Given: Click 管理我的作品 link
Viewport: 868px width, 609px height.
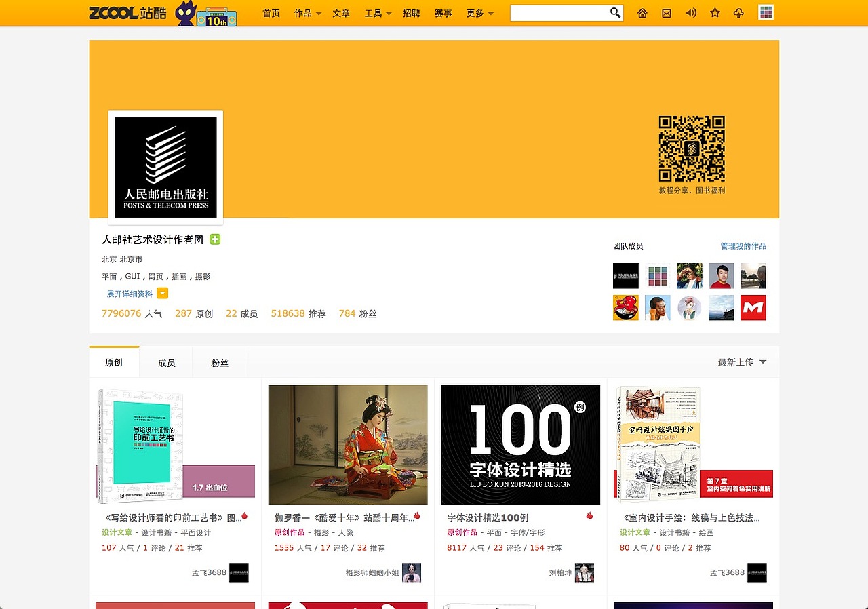Looking at the screenshot, I should point(743,246).
